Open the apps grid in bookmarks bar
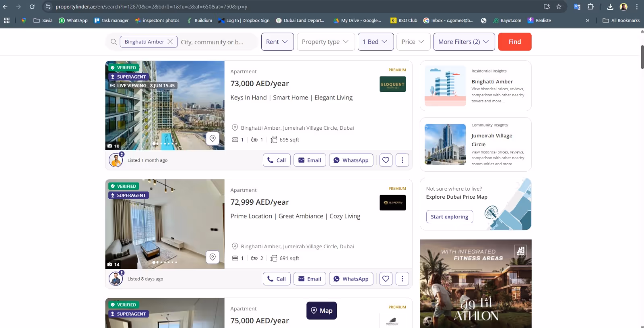The width and height of the screenshot is (644, 328). pos(7,20)
